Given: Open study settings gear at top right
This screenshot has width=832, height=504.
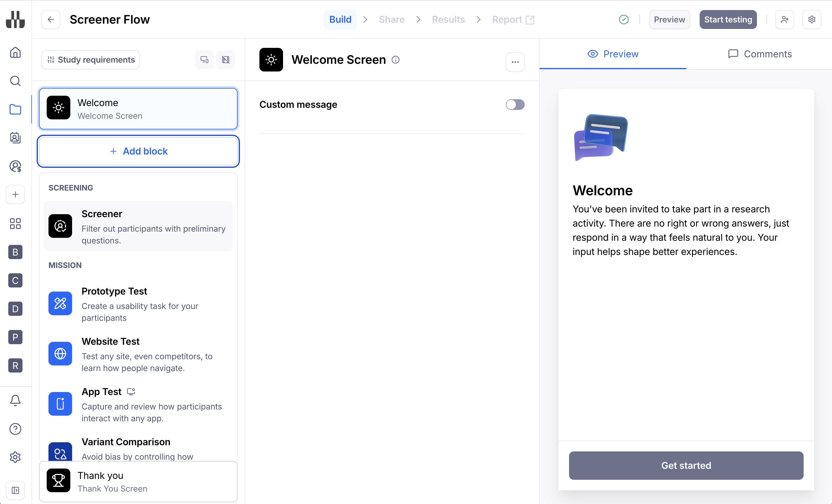Looking at the screenshot, I should 812,19.
